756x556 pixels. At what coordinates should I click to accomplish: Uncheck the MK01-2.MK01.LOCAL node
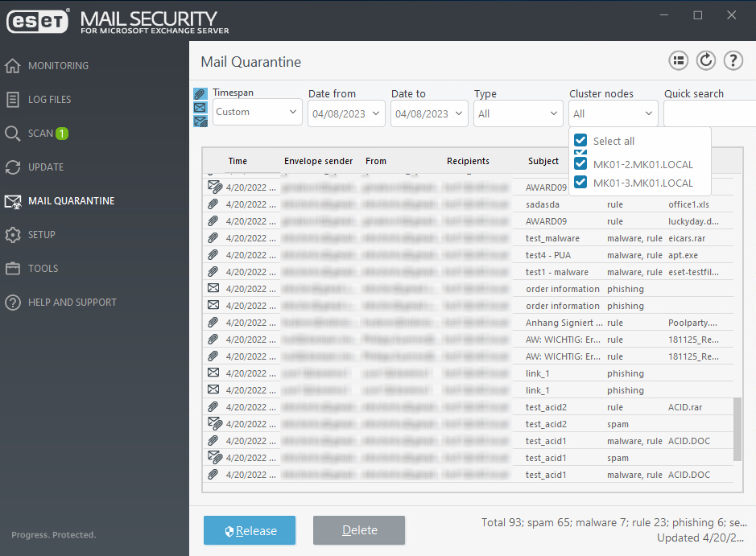tap(580, 162)
